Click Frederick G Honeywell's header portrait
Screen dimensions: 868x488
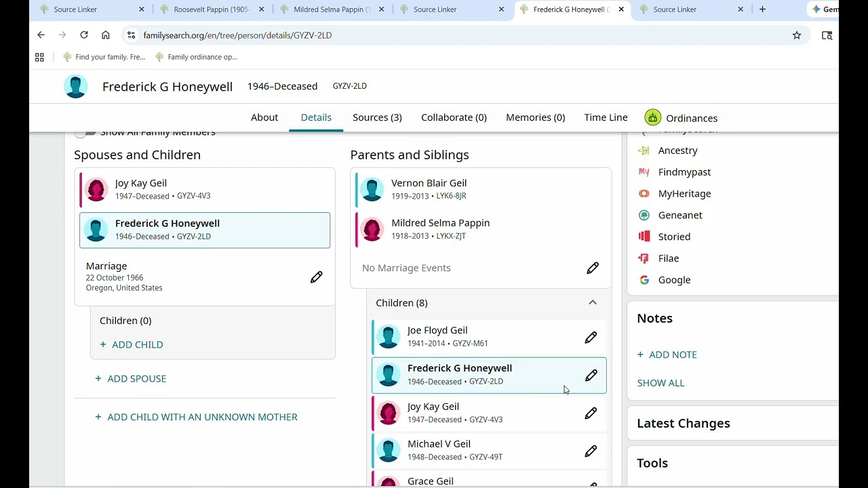pos(76,87)
